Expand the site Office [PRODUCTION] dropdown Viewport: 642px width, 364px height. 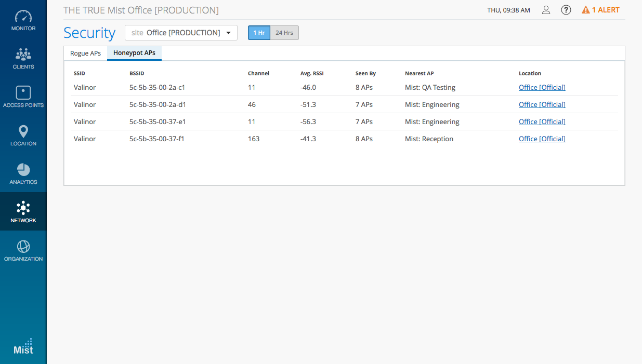(181, 33)
